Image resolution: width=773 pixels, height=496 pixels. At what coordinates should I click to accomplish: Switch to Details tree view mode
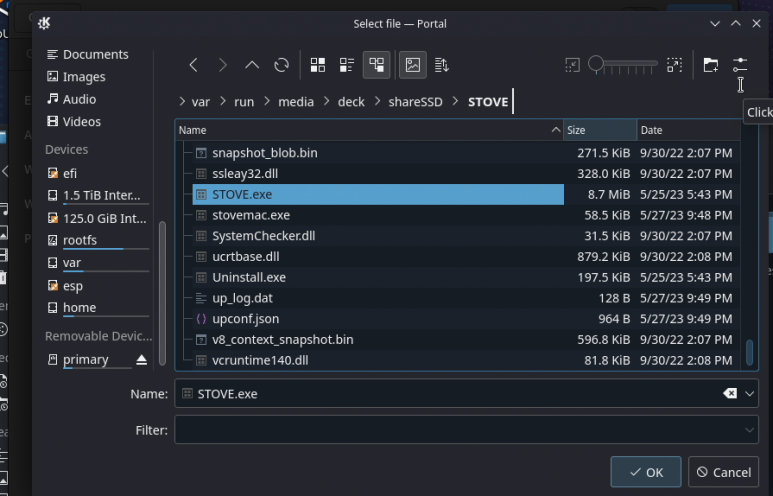[377, 65]
